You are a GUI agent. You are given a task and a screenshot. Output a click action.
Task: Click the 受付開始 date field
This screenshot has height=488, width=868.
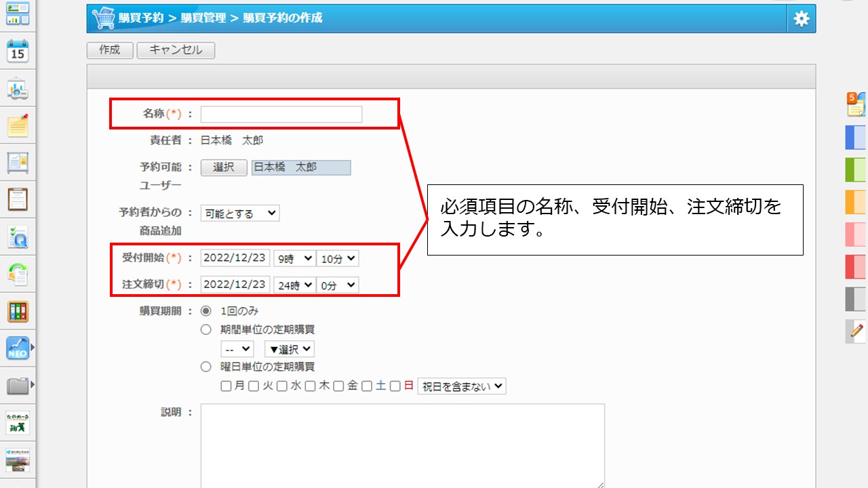235,259
